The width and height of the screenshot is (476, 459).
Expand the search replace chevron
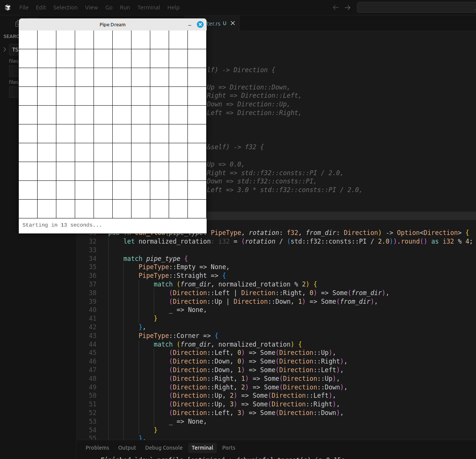[x=5, y=49]
